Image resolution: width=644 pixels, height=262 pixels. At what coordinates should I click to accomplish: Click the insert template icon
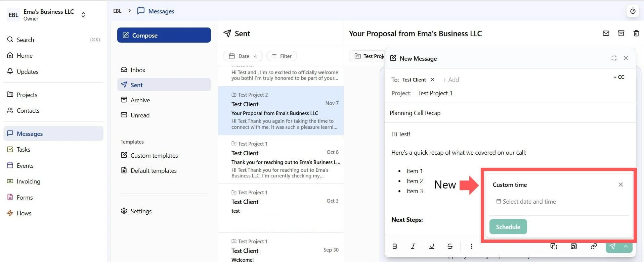pyautogui.click(x=554, y=246)
